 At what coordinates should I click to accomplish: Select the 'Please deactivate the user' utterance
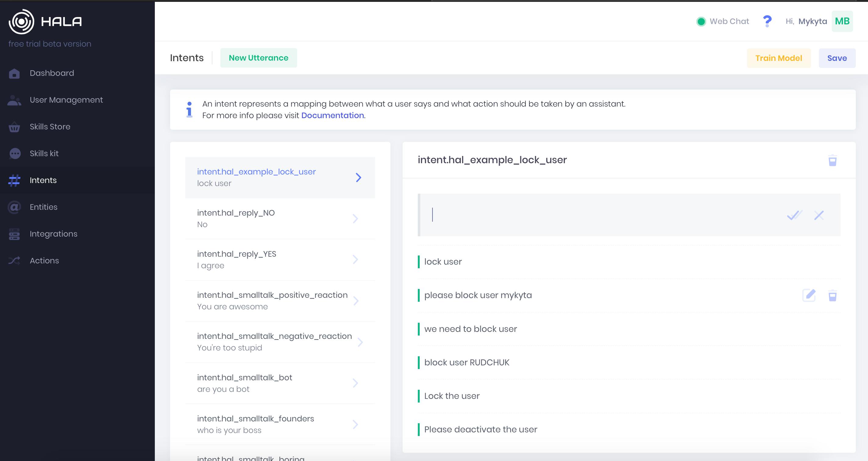481,430
